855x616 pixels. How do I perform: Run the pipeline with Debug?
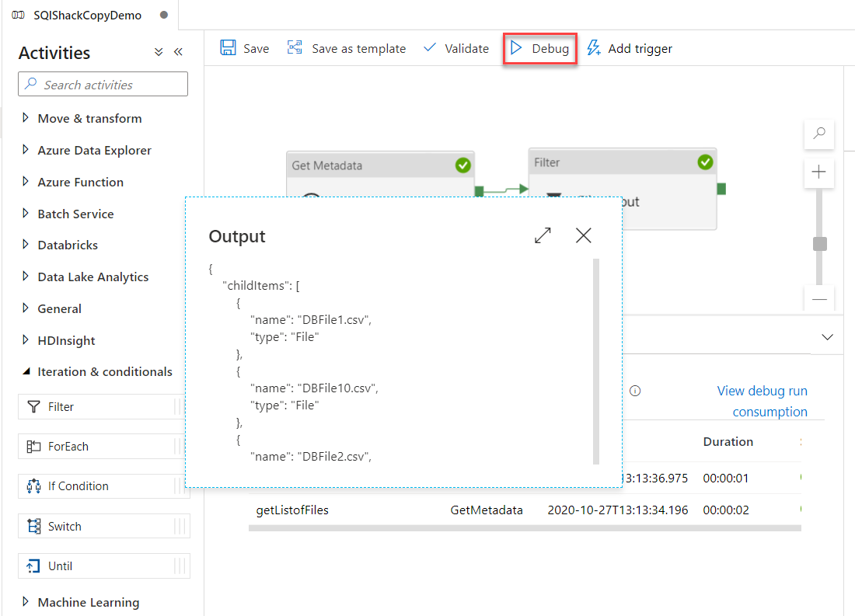pos(539,48)
